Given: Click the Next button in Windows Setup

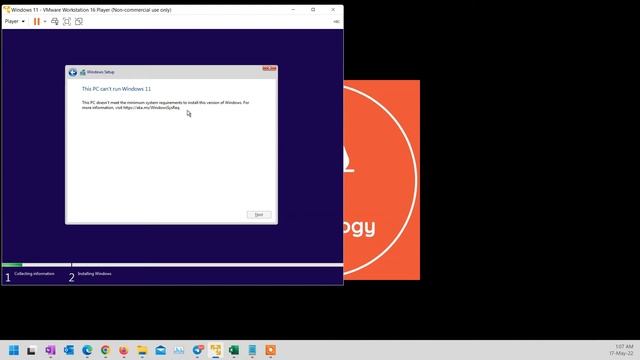Looking at the screenshot, I should pyautogui.click(x=259, y=215).
